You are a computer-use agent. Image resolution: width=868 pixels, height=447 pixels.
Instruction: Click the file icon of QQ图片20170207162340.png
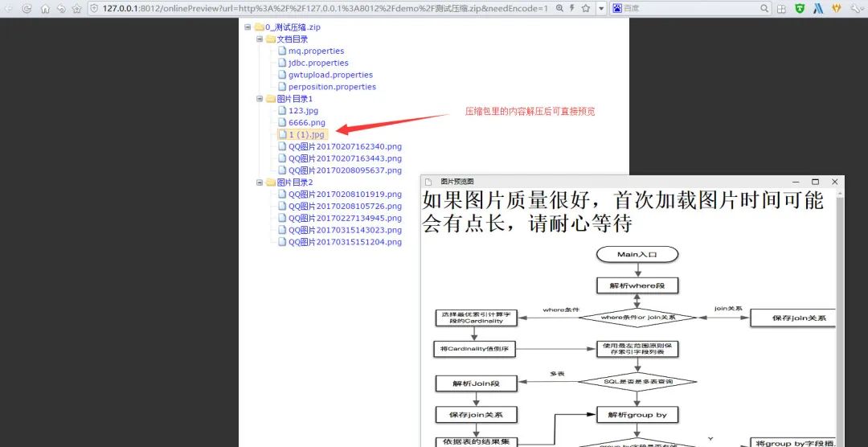coord(282,147)
